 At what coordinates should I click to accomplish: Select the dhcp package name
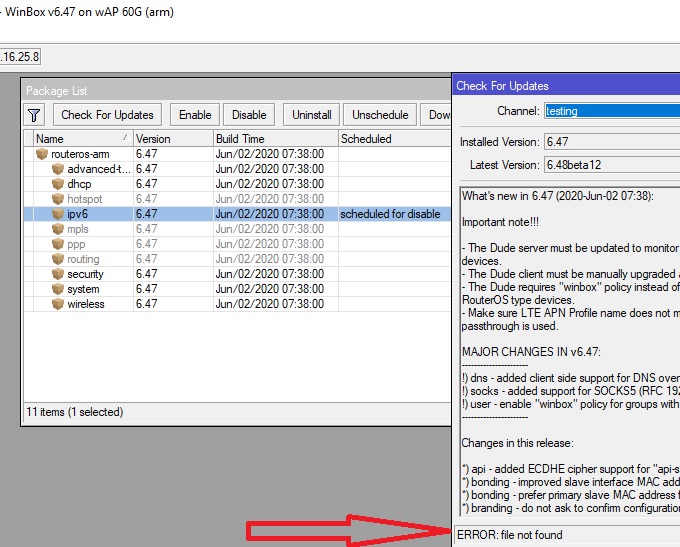(x=79, y=184)
